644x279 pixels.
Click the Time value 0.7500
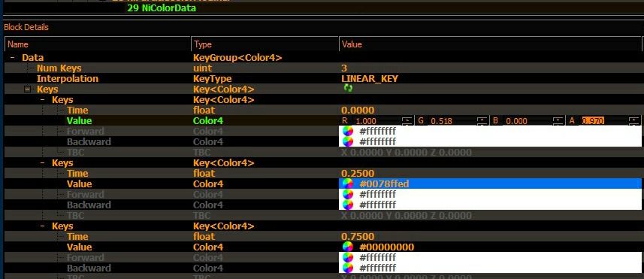(x=358, y=236)
